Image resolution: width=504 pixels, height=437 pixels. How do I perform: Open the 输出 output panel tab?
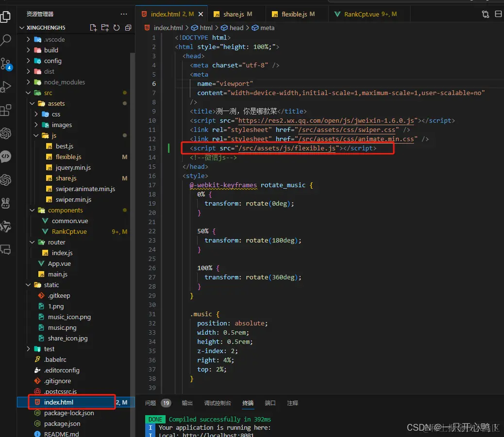click(x=187, y=403)
